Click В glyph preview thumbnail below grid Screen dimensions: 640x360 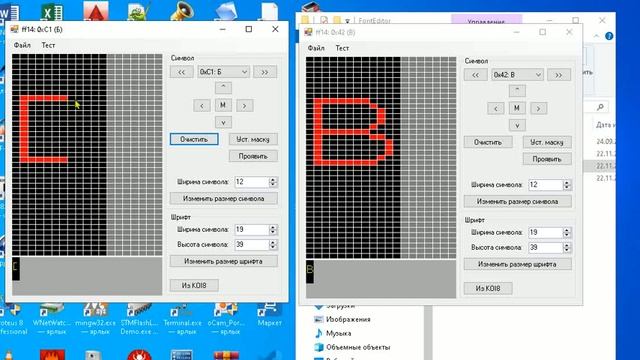[310, 271]
